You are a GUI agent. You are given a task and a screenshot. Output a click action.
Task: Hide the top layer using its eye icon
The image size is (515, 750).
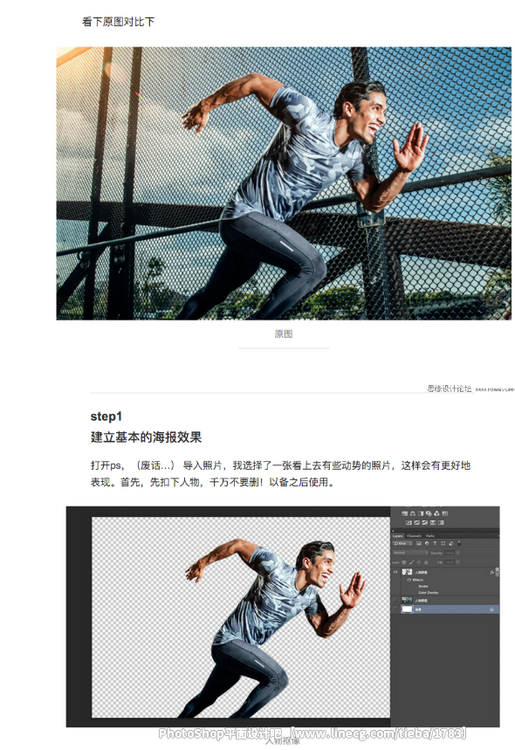[395, 572]
